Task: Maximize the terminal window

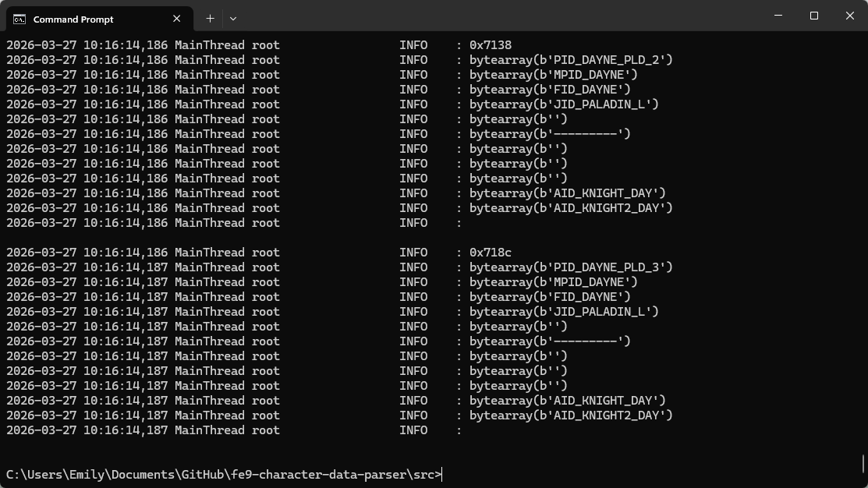Action: coord(813,16)
